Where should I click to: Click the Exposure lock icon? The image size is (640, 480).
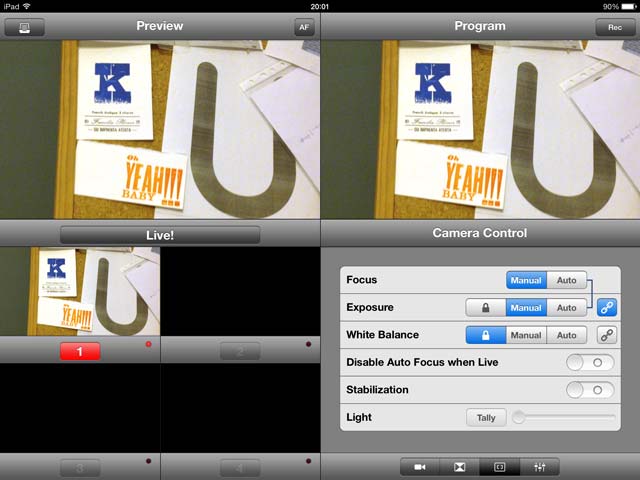pyautogui.click(x=486, y=308)
